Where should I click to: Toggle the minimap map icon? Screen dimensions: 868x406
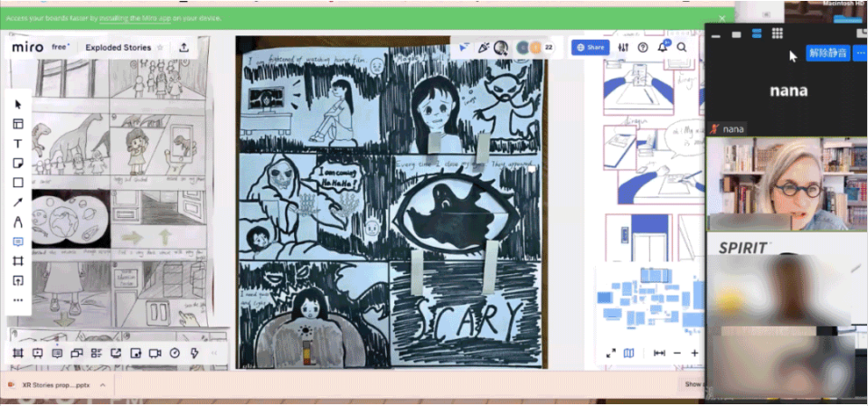tap(628, 354)
